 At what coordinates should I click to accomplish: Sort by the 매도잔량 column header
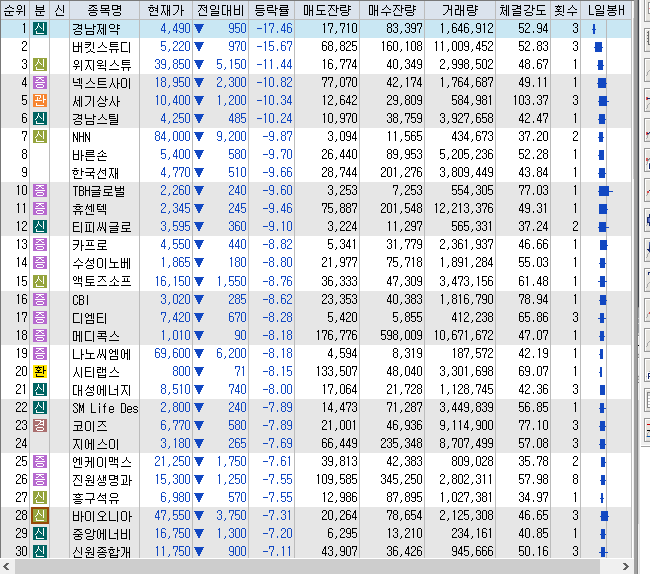coord(327,10)
